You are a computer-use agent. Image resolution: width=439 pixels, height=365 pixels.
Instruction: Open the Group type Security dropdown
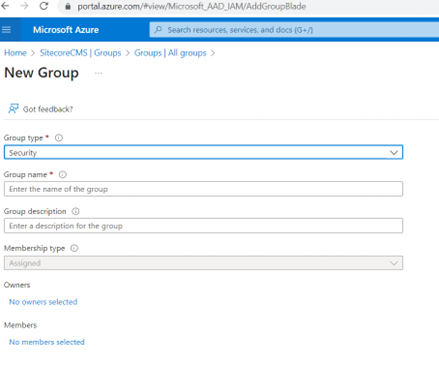click(x=203, y=152)
